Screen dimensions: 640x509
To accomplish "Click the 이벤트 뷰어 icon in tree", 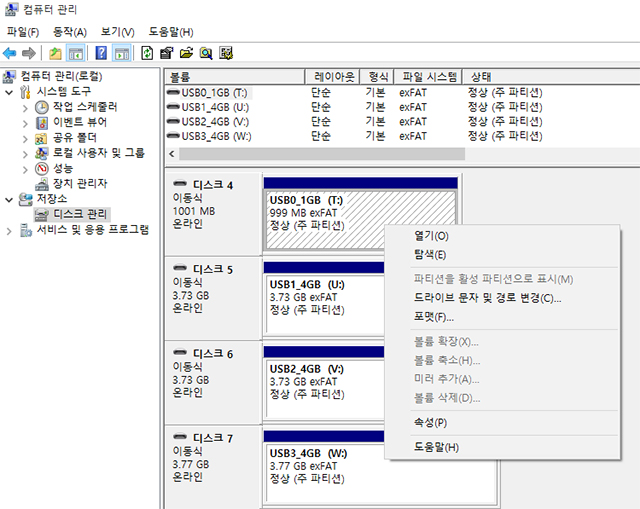I will tap(41, 122).
